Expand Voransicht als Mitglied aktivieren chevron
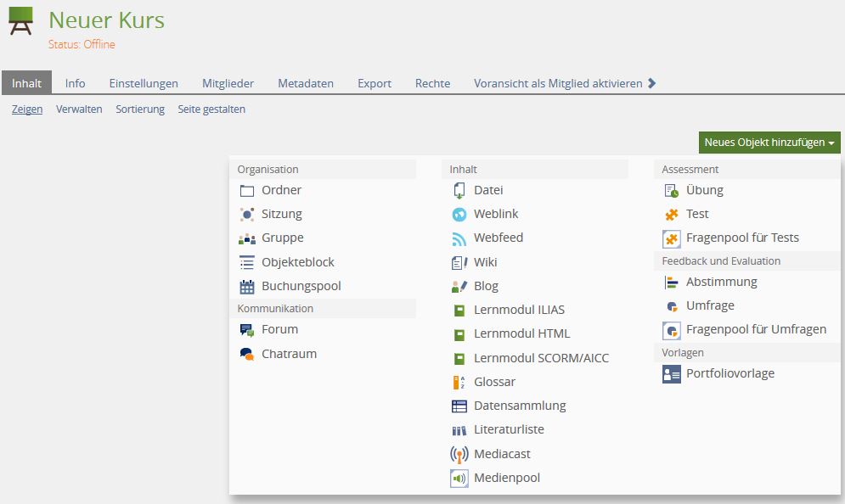 [x=652, y=83]
